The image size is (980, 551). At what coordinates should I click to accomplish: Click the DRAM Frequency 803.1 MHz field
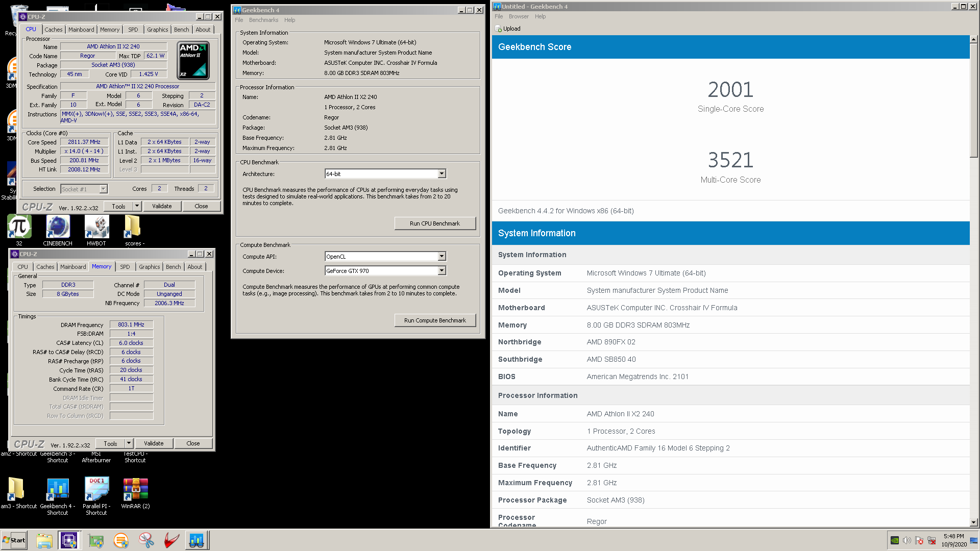[x=131, y=324]
